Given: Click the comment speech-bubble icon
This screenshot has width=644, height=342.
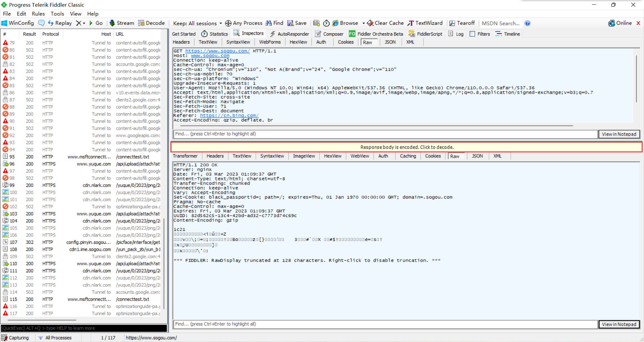Looking at the screenshot, I should click(42, 23).
